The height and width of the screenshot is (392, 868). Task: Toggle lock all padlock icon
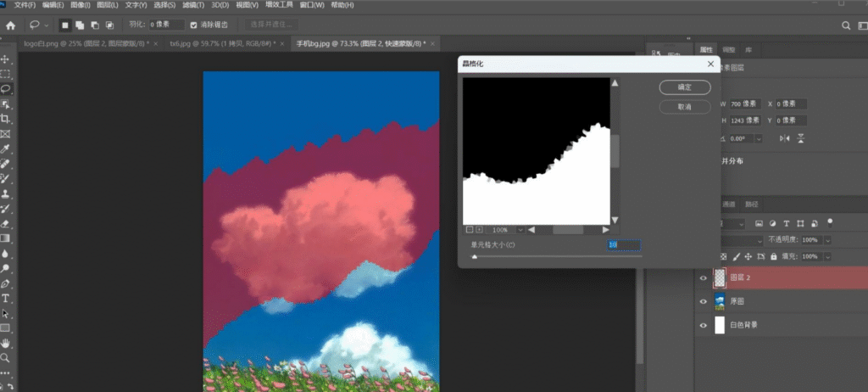coord(773,257)
